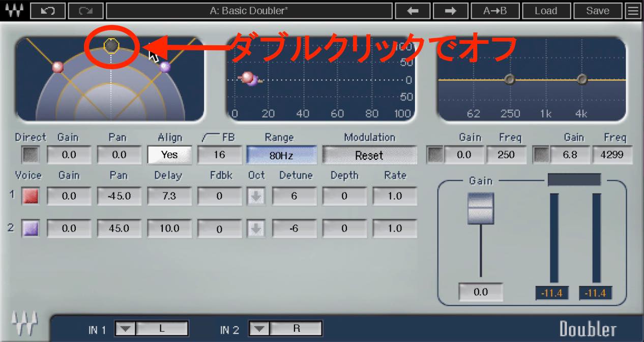Click Voice 1 Pan field -45.0
The image size is (644, 342).
119,196
